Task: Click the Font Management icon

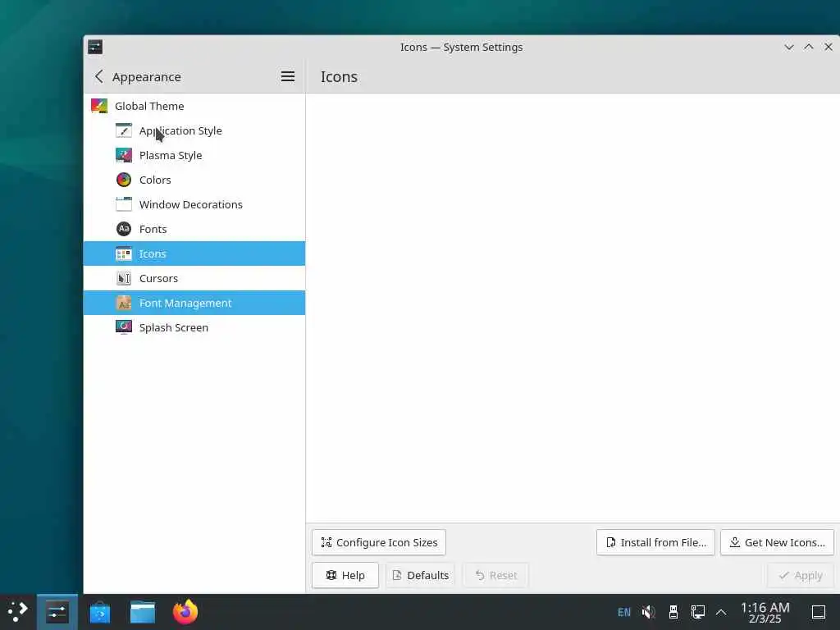Action: (x=124, y=304)
